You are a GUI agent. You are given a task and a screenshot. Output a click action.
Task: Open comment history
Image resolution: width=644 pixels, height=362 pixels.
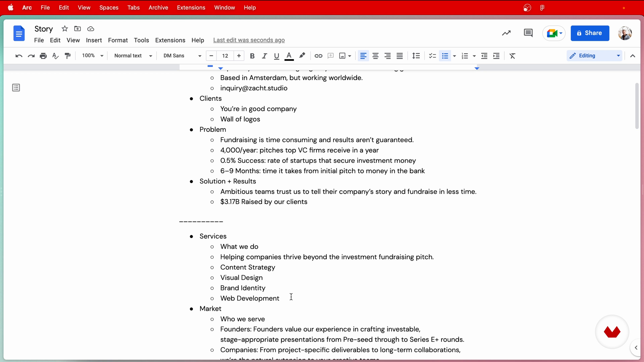coord(528,33)
